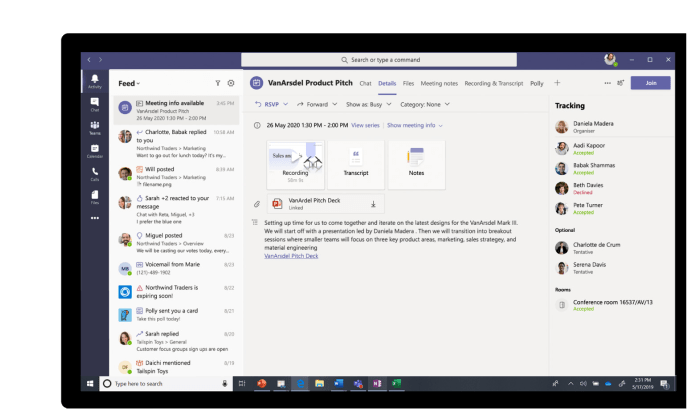Open Northwind Traders is expiring soon item
The width and height of the screenshot is (687, 410).
(x=176, y=292)
